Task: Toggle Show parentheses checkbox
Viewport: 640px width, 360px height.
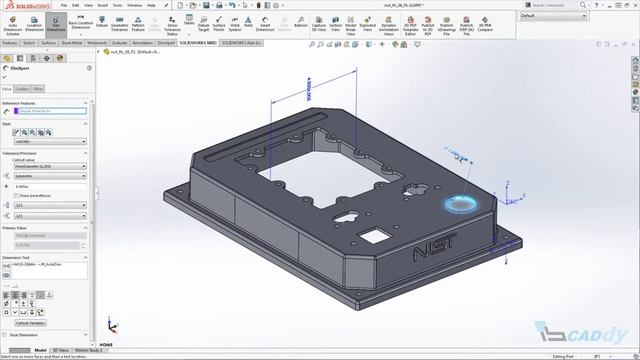Action: pyautogui.click(x=17, y=196)
